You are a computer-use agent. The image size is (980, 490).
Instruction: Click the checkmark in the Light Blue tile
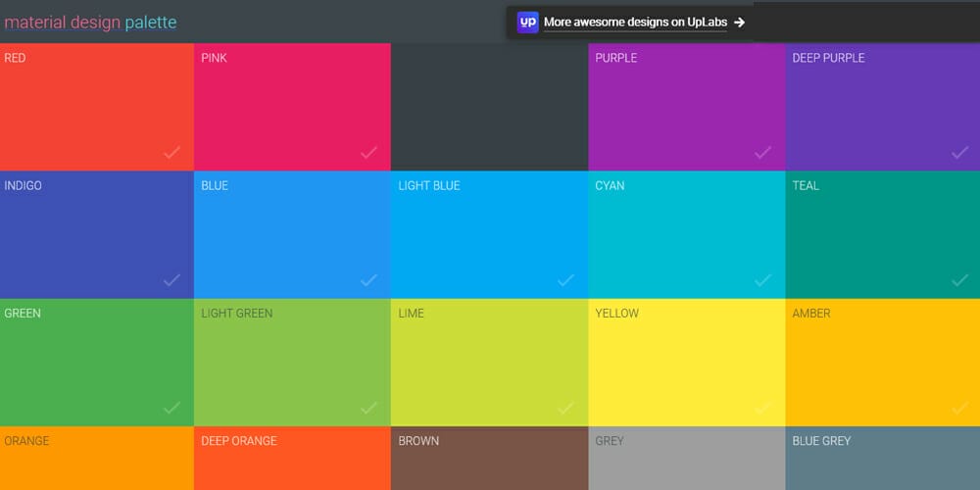[565, 280]
